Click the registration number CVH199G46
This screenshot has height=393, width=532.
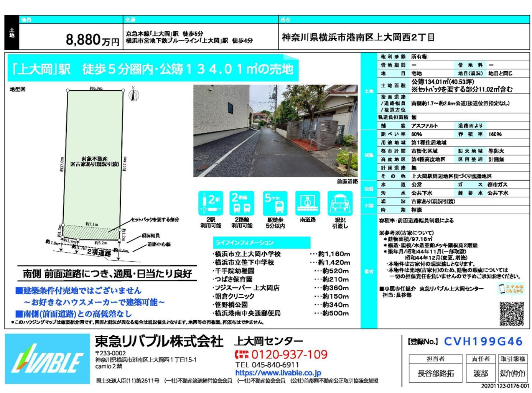click(483, 341)
